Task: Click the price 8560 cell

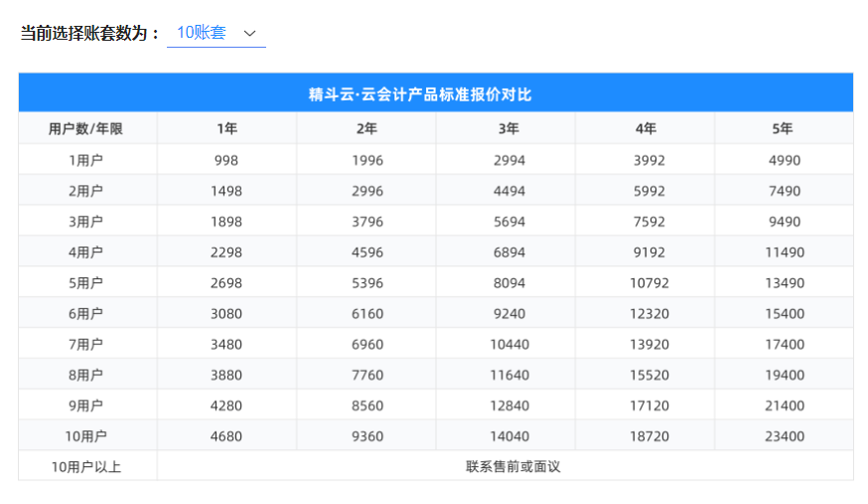Action: 367,406
